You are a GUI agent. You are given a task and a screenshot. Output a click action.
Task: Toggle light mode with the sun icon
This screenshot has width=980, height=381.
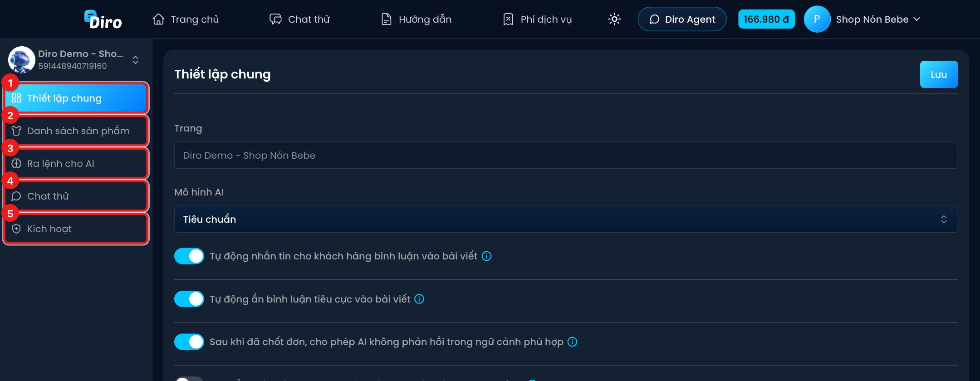tap(614, 19)
